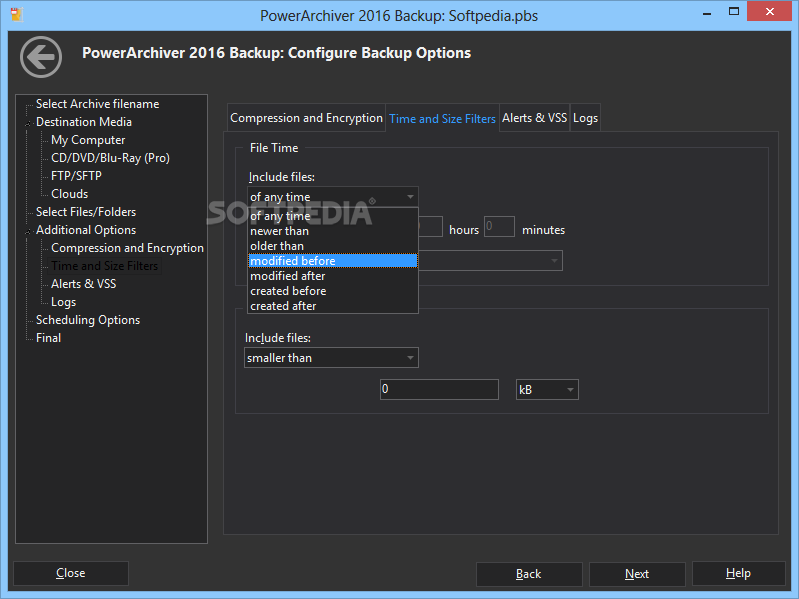Select 'Destination Media' tree node
The width and height of the screenshot is (799, 599).
pyautogui.click(x=84, y=122)
